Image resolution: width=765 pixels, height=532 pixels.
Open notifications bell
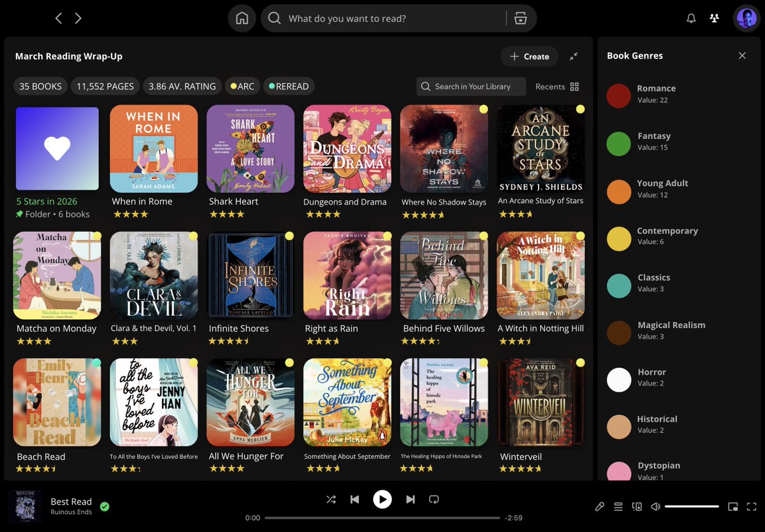point(691,18)
